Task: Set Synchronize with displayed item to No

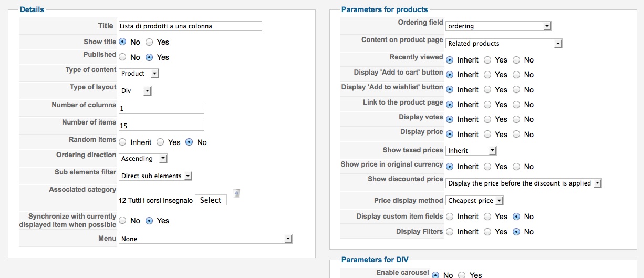Action: (x=122, y=221)
